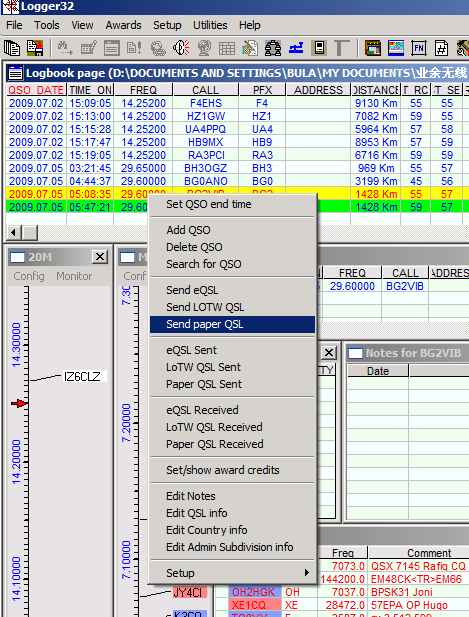Click the HZ1GW call cell
This screenshot has width=469, height=617.
point(206,116)
